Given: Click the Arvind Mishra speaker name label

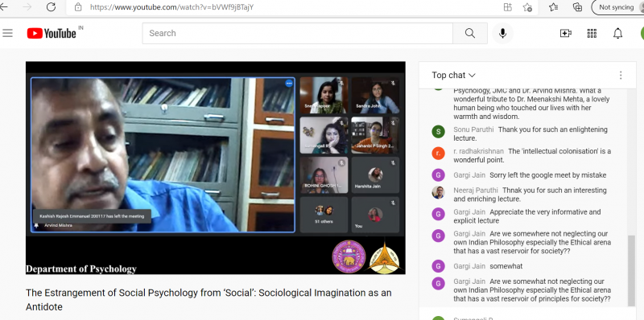Looking at the screenshot, I should [x=58, y=225].
